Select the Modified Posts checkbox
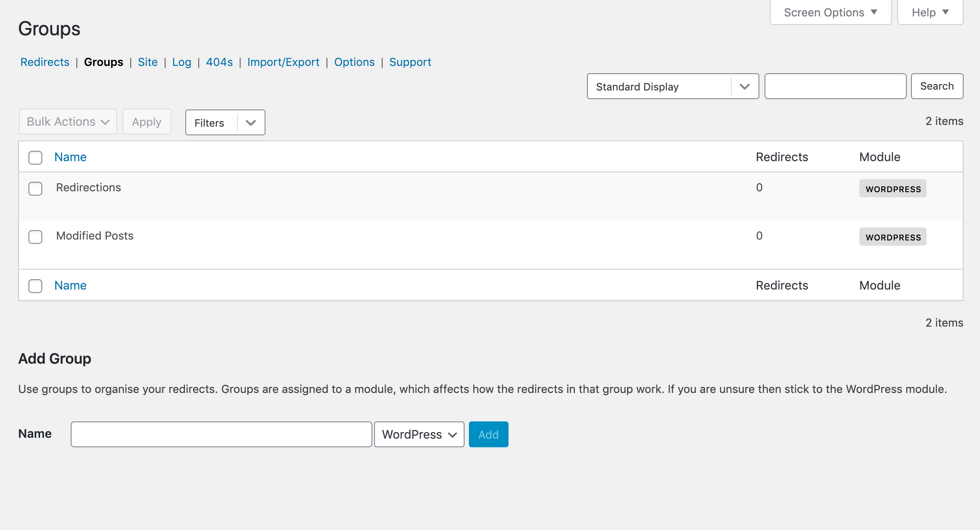The height and width of the screenshot is (530, 980). point(35,237)
